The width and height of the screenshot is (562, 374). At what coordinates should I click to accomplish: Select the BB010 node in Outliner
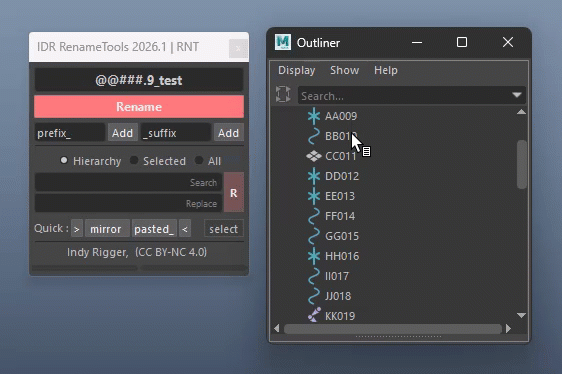pyautogui.click(x=341, y=136)
